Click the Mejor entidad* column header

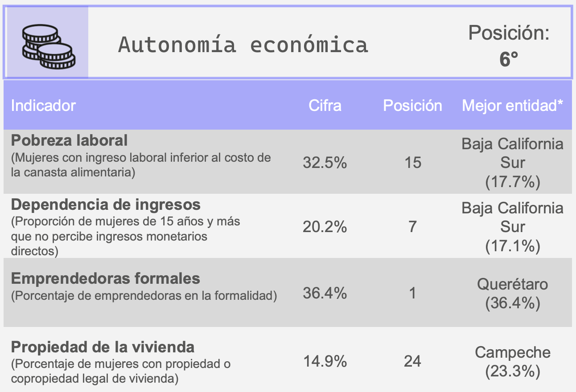click(x=513, y=106)
